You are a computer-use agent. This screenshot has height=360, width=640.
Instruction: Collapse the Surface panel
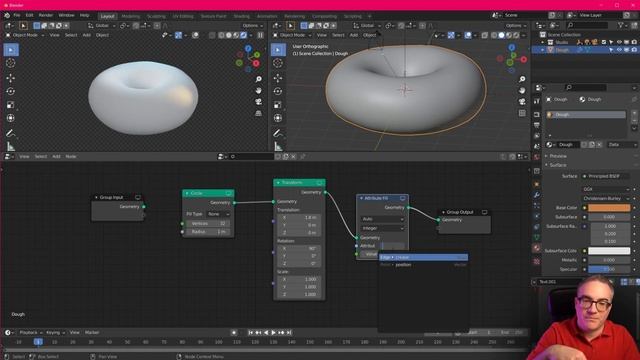click(x=558, y=165)
